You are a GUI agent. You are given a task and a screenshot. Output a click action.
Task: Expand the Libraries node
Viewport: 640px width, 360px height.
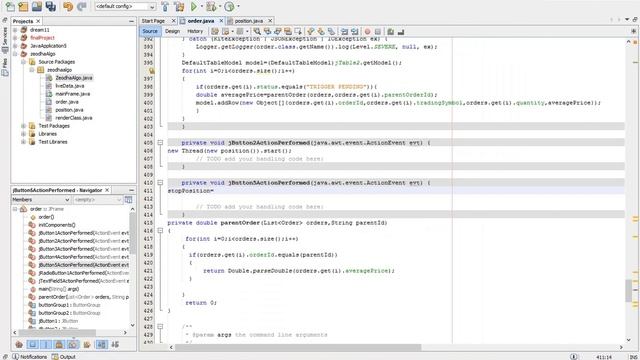[23, 134]
